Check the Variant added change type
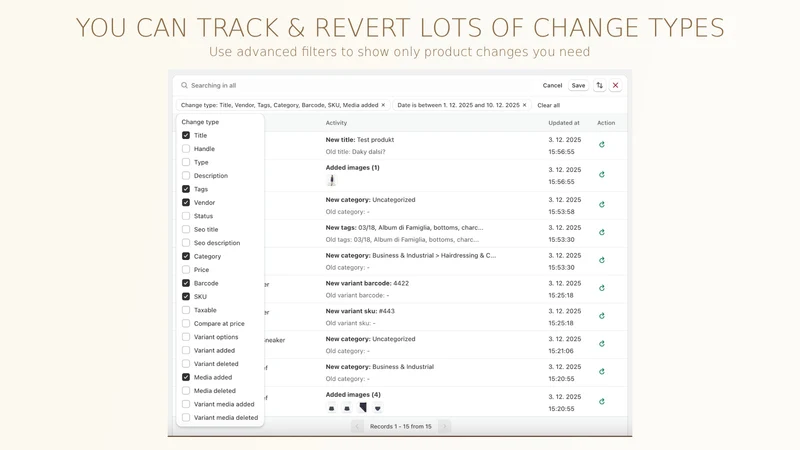The width and height of the screenshot is (800, 450). click(x=186, y=351)
